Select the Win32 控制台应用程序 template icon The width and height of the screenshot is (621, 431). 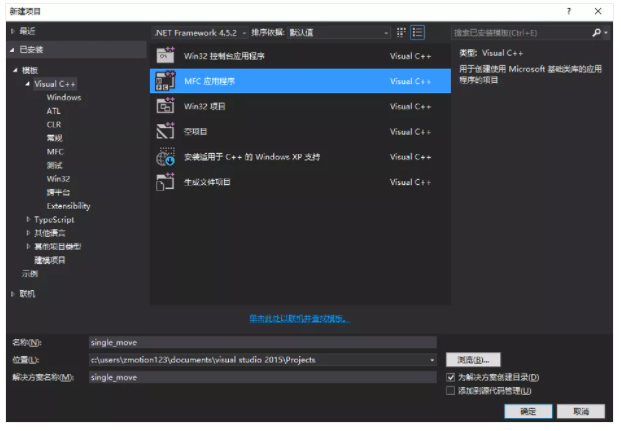[165, 55]
